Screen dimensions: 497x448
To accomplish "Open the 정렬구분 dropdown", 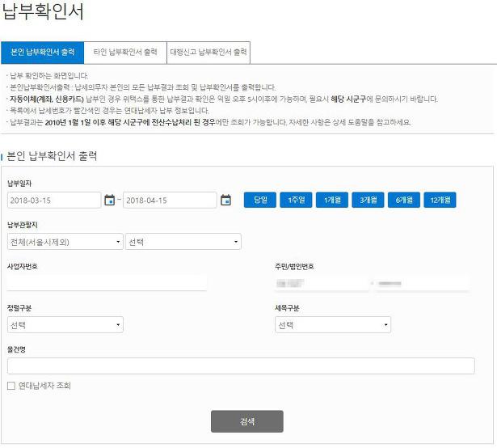I will point(65,324).
